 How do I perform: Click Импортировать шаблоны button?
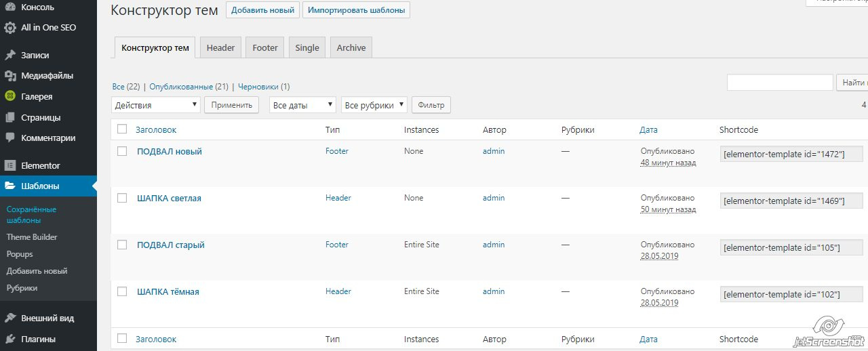(356, 10)
